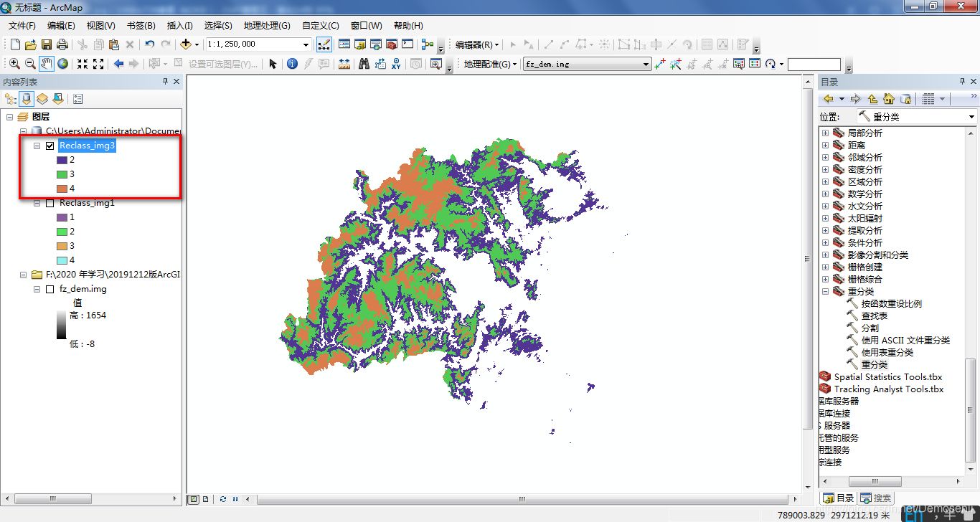Expand the 水文分析 toolset
Image resolution: width=980 pixels, height=522 pixels.
point(825,207)
